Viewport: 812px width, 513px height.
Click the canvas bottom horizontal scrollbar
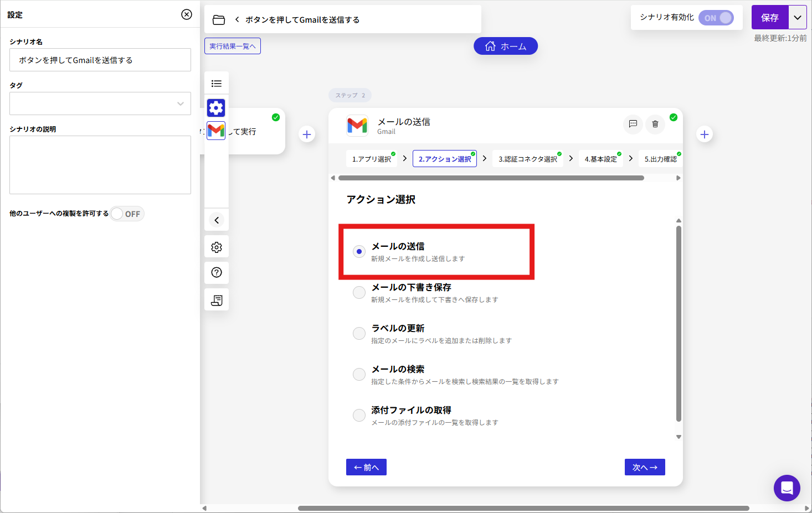[x=523, y=508]
